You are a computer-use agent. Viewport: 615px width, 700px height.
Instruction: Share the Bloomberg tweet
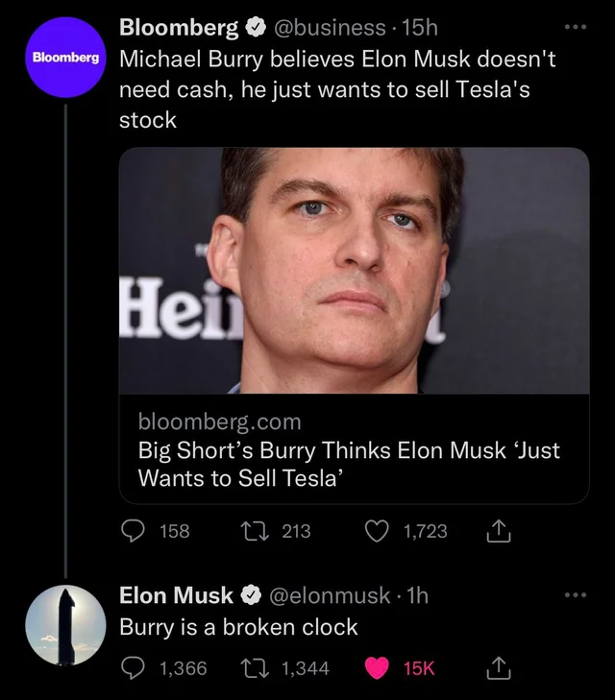(x=500, y=530)
